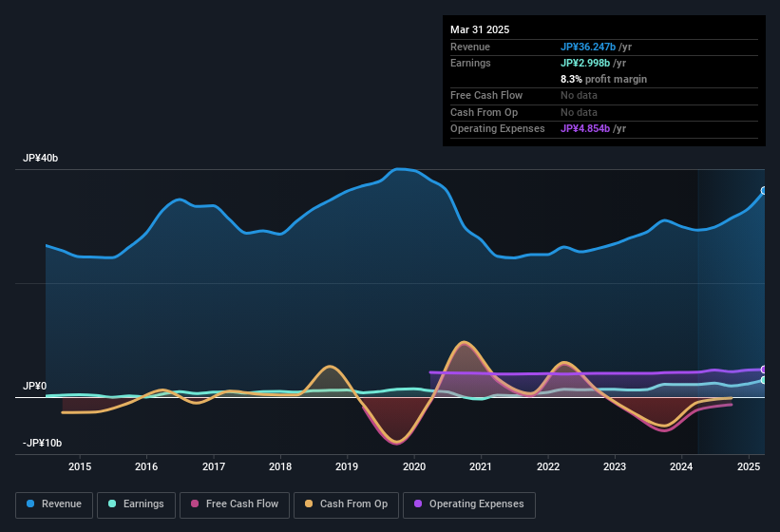Toggle the Revenue legend button
Image resolution: width=780 pixels, height=532 pixels.
click(54, 504)
